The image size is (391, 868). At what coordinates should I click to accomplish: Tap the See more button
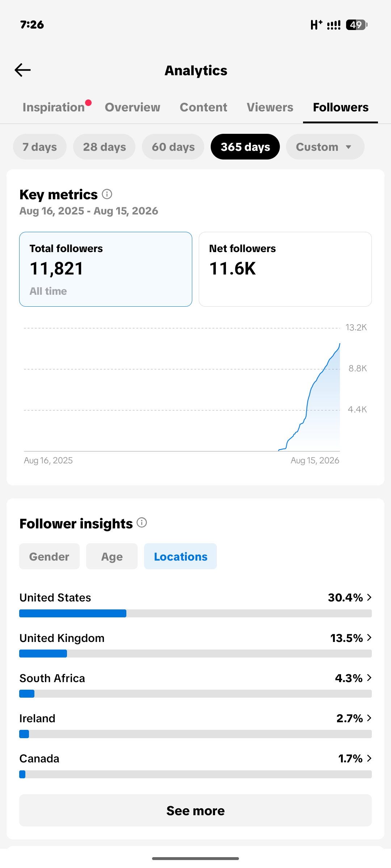tap(195, 810)
